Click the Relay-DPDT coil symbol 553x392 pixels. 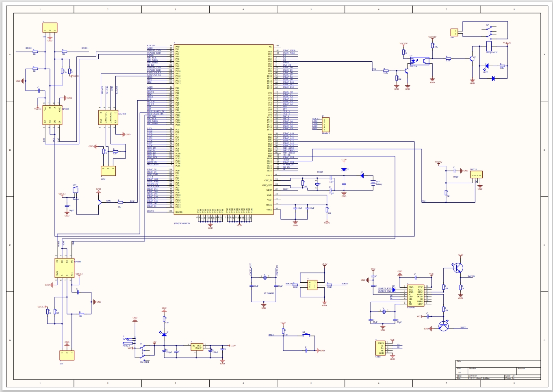[489, 45]
